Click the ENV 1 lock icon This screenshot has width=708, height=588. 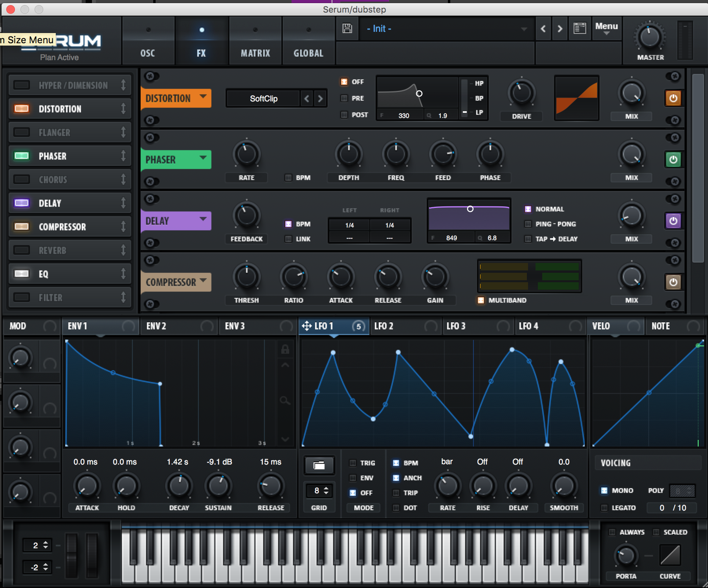285,349
